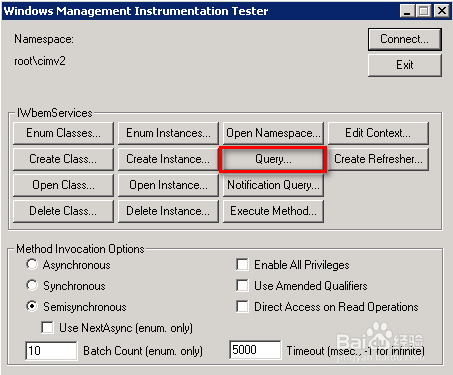The width and height of the screenshot is (453, 375).
Task: Focus the Batch Count input field
Action: [x=51, y=351]
